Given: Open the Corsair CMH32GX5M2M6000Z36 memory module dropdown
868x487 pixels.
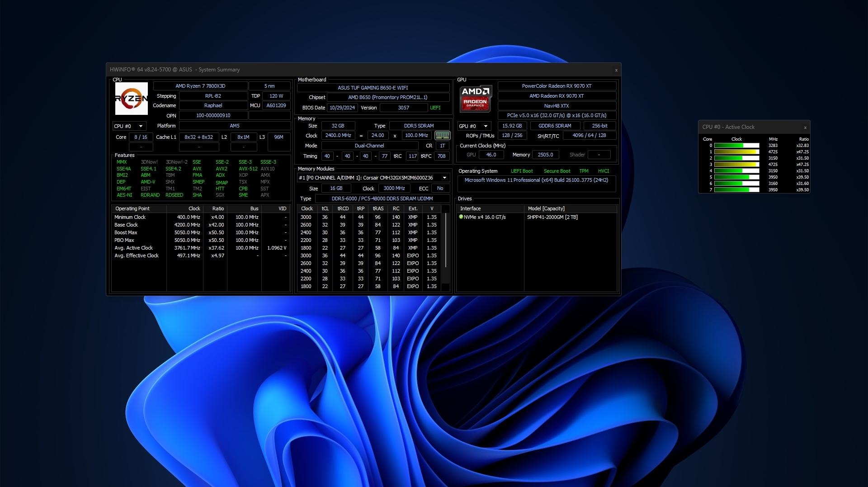Looking at the screenshot, I should click(x=443, y=178).
